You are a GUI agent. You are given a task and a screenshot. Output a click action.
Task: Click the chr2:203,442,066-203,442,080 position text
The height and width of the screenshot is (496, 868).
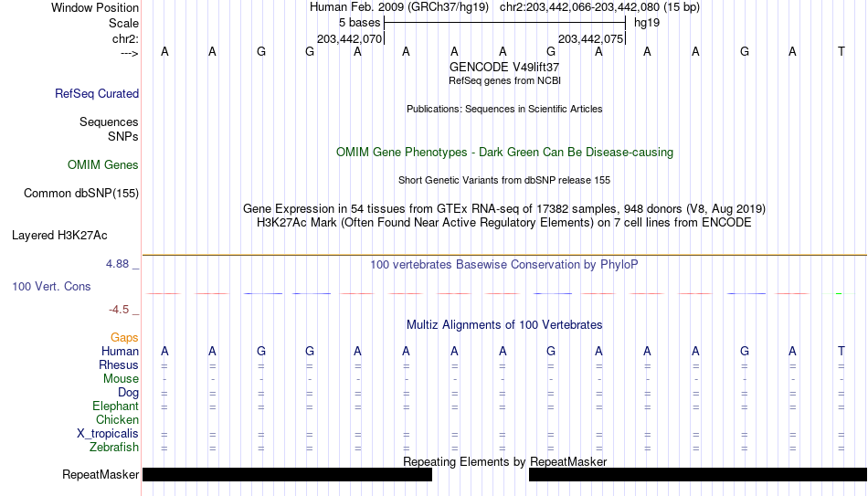click(599, 7)
